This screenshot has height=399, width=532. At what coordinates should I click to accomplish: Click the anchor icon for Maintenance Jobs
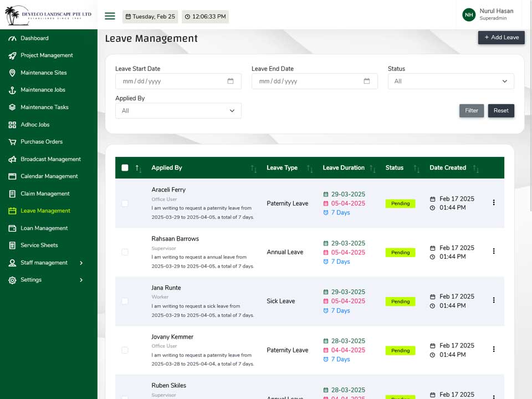[x=12, y=90]
